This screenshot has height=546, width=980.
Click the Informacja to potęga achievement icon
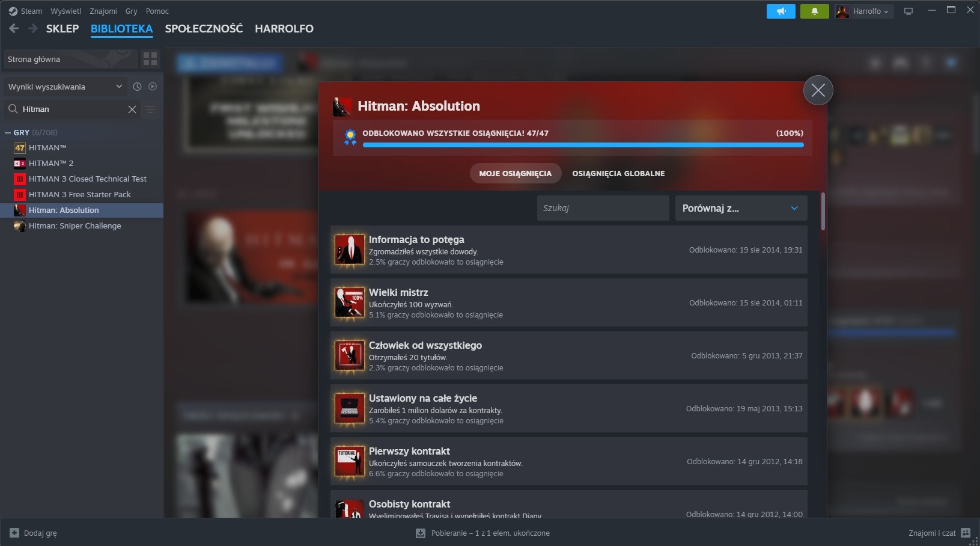click(349, 250)
